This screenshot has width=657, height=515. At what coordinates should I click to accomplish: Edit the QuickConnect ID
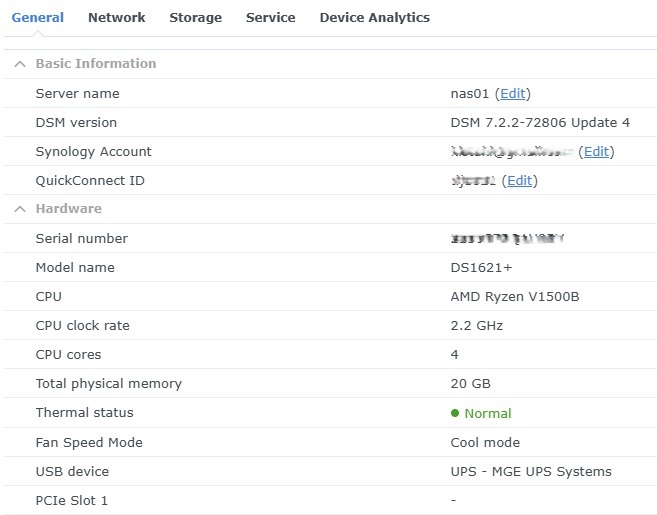519,181
